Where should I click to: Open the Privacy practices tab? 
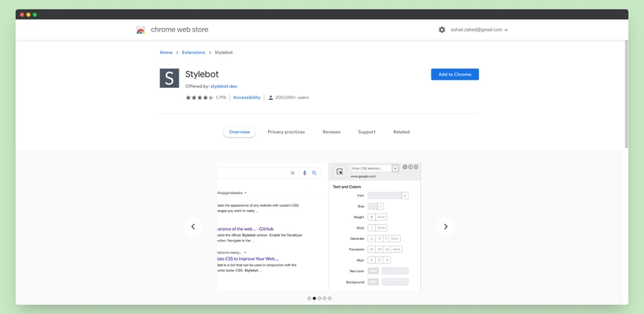point(287,132)
